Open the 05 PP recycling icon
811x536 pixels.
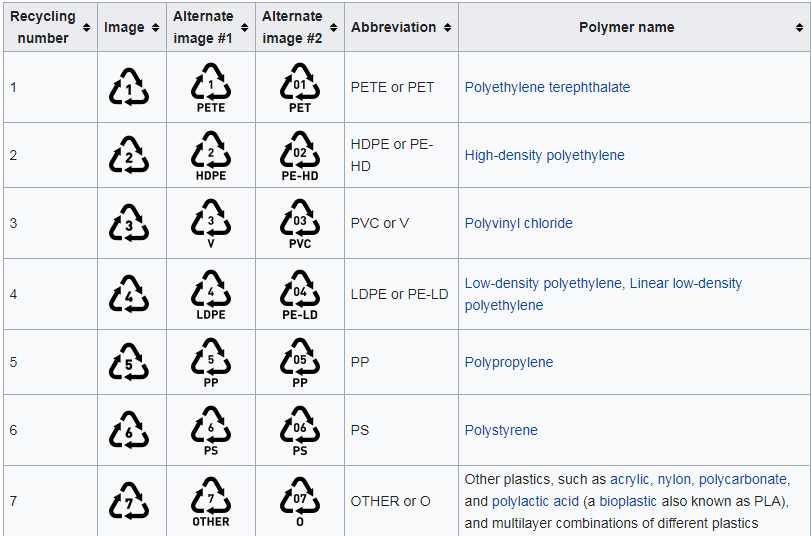(x=300, y=362)
